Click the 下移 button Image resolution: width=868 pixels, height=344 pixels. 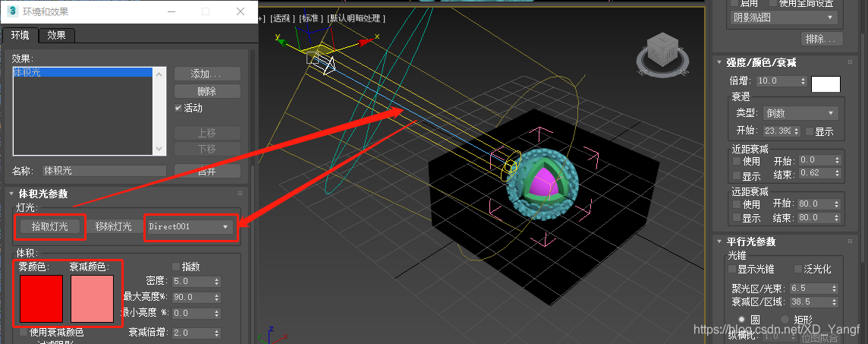(x=207, y=149)
